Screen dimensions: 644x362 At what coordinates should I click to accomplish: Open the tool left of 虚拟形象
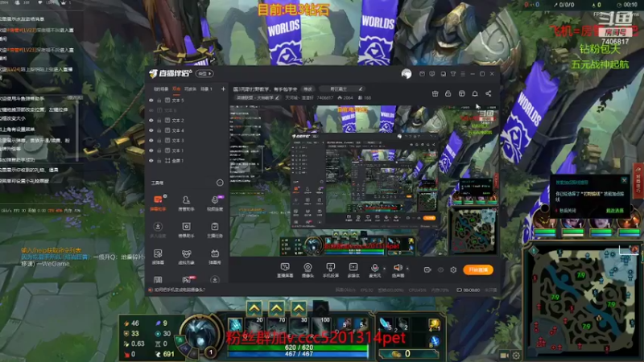pos(158,257)
